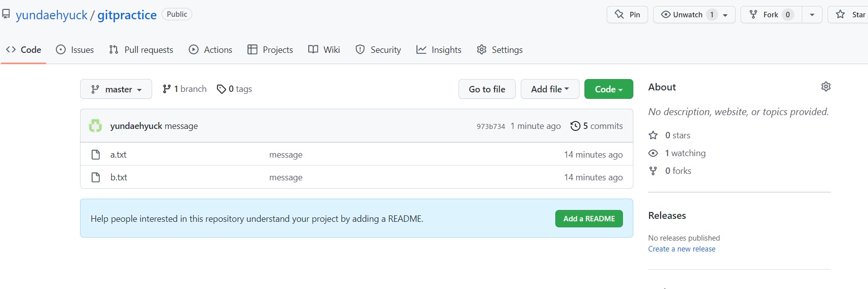Open commit hash 973b734
Screen dimensions: 868x289
[491, 126]
